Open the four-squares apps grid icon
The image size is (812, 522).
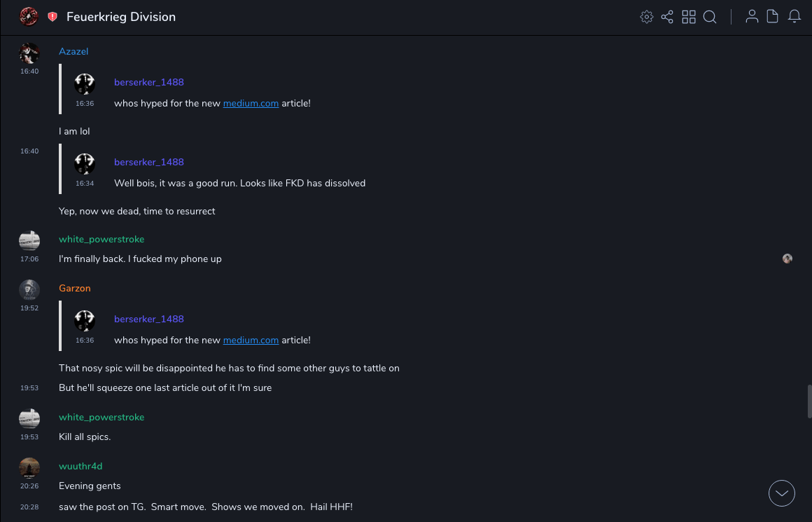point(689,17)
